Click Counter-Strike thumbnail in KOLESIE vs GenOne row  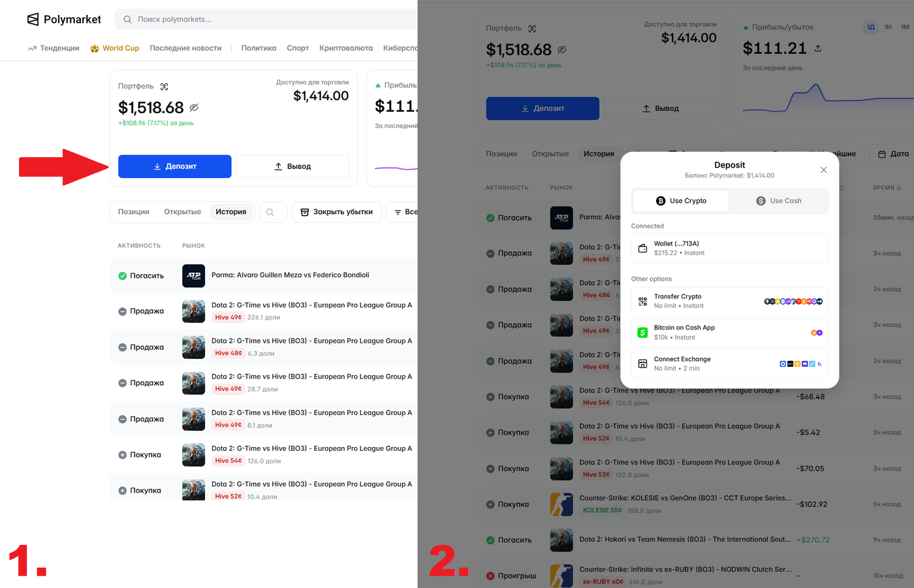point(561,504)
